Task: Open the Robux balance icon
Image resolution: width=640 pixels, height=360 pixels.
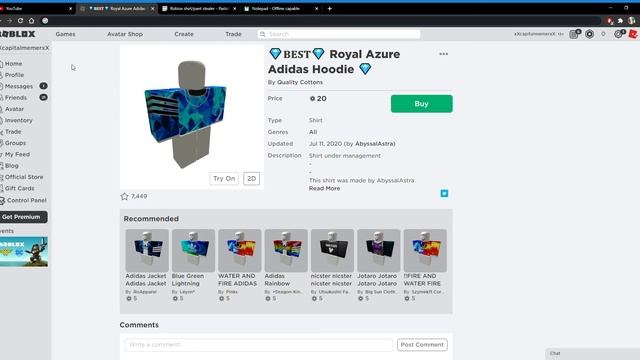Action: 589,34
